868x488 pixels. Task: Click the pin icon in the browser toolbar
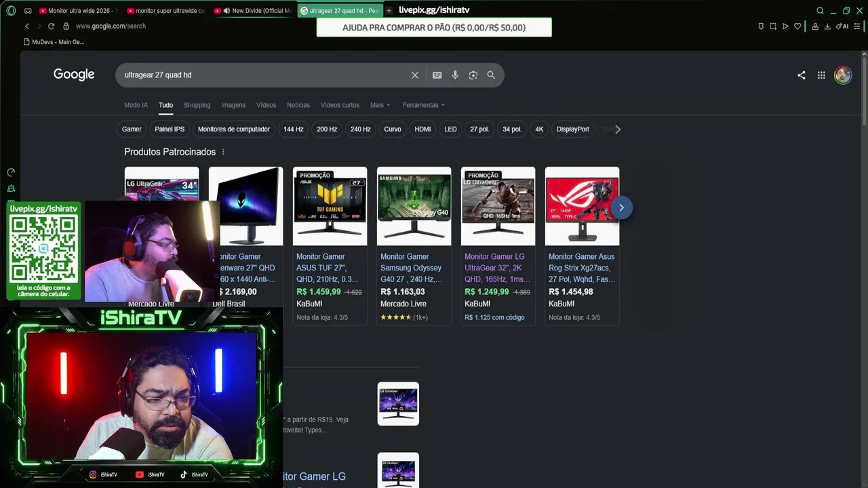click(x=761, y=26)
